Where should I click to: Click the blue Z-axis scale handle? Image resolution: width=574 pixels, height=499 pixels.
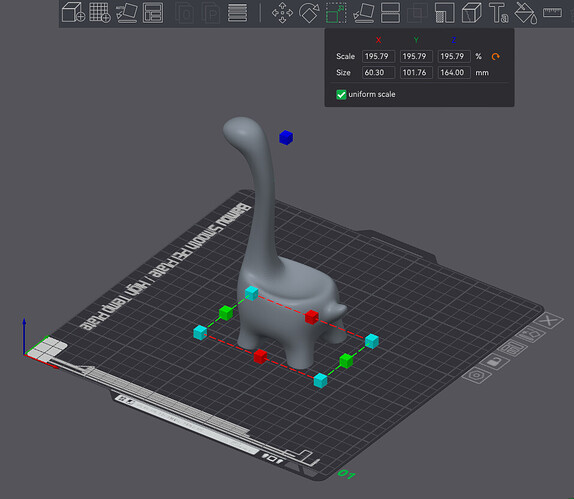(286, 137)
